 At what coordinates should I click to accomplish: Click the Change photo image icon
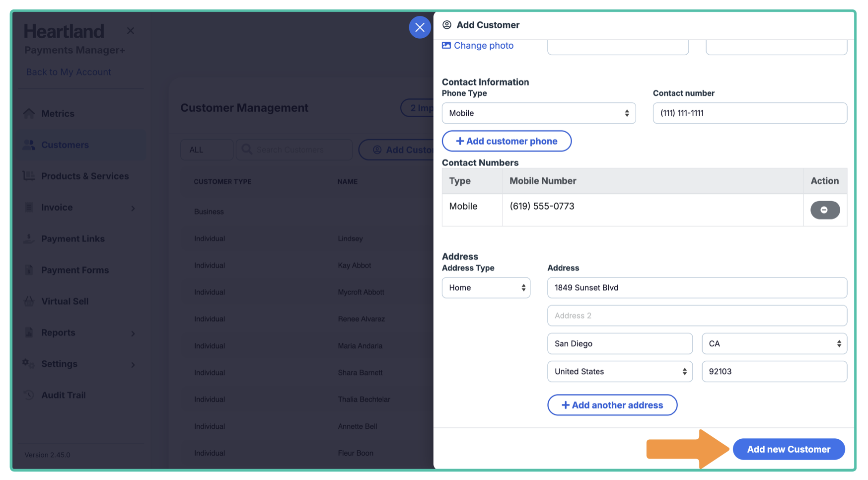[446, 45]
